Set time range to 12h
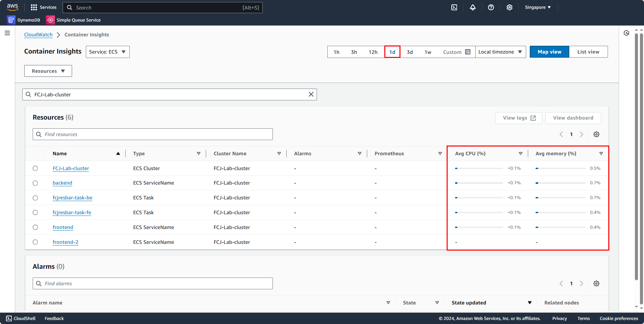 [373, 52]
